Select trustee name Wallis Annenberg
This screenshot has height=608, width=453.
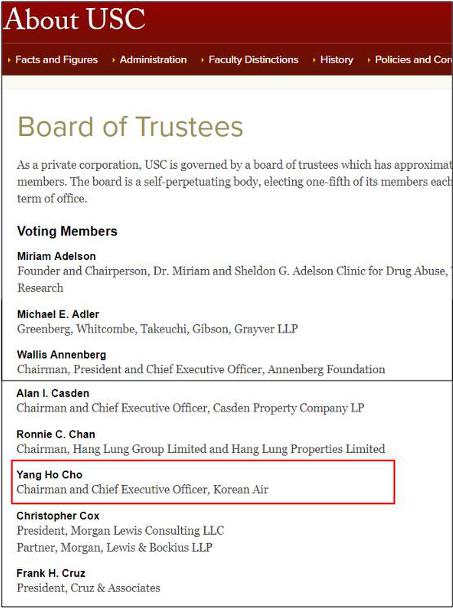point(61,355)
